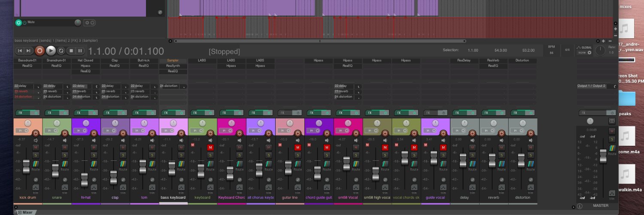644x215 pixels.
Task: Unmute the guide vocal track
Action: pos(444,147)
